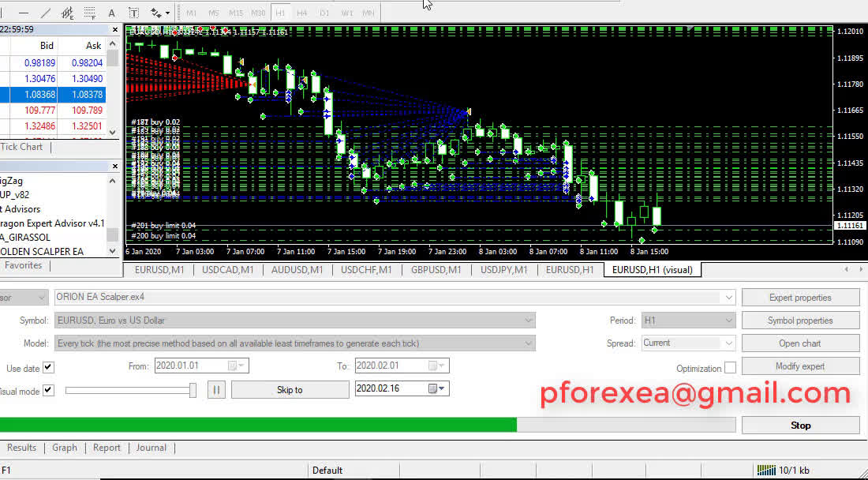Stop the running backtest

[800, 425]
